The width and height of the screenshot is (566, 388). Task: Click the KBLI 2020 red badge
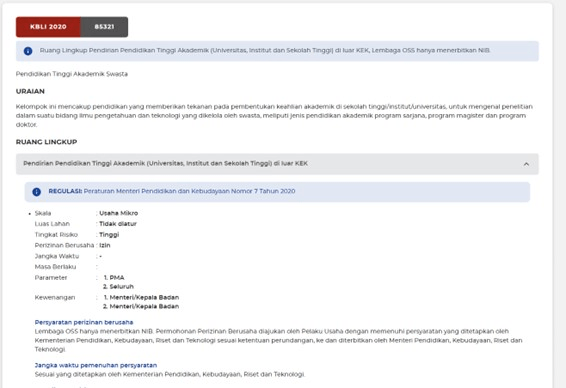pos(48,27)
